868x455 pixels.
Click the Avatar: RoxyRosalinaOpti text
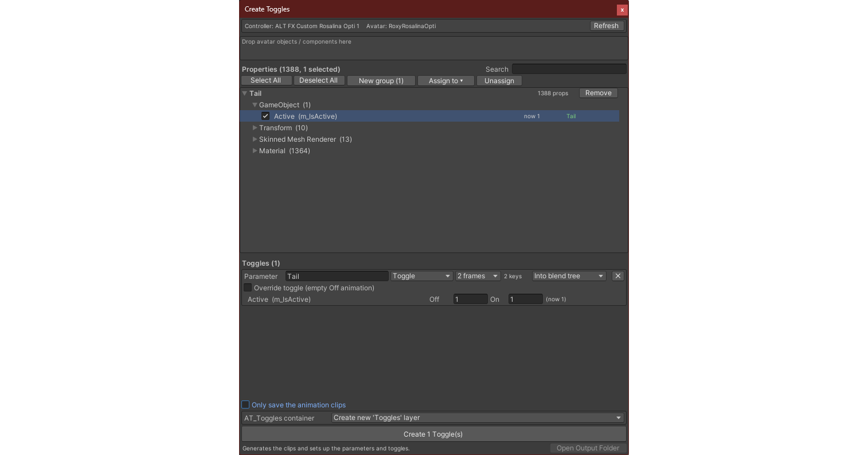401,26
